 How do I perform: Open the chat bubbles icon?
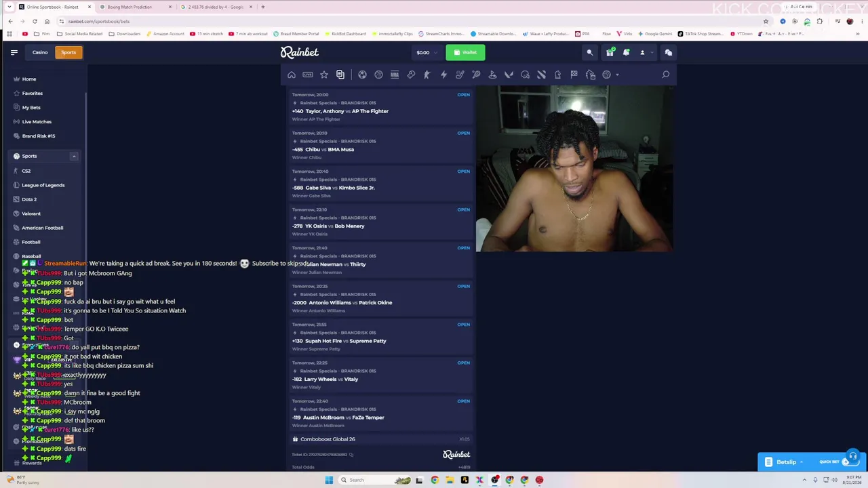coord(669,52)
